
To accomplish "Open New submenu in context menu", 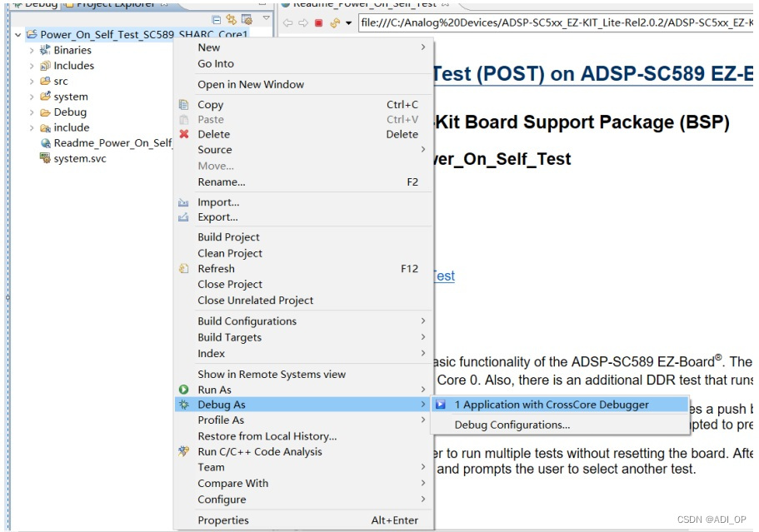I will [303, 47].
